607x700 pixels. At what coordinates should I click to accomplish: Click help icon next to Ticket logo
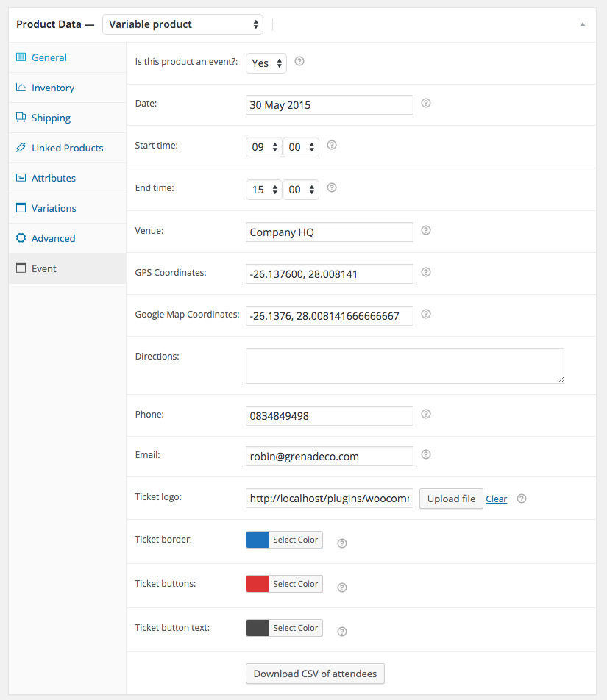coord(522,499)
